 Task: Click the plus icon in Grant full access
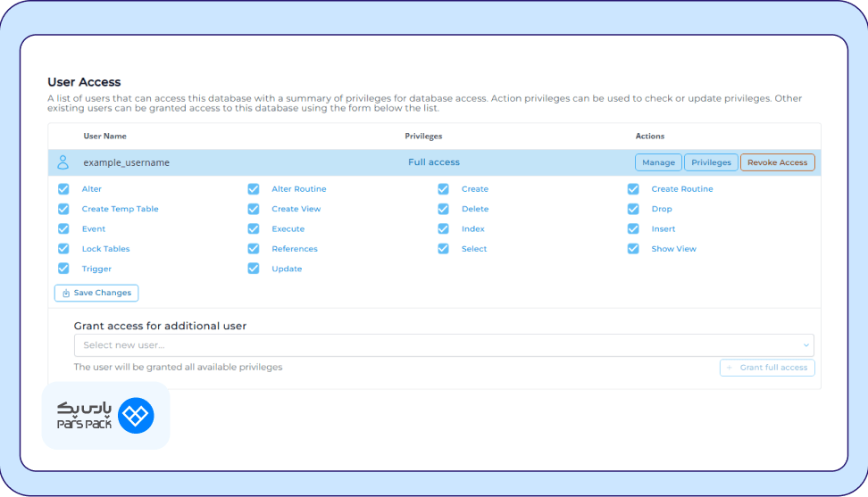(x=730, y=368)
